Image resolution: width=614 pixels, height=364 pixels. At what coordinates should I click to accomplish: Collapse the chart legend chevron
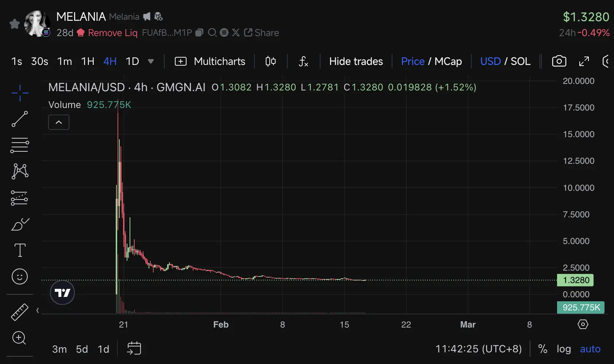pos(59,122)
